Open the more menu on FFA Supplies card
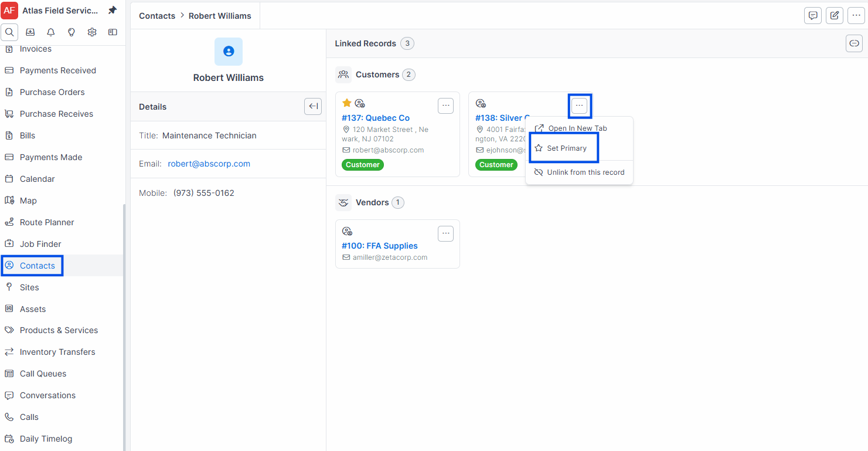Screen dimensions: 868x451 tap(445, 233)
